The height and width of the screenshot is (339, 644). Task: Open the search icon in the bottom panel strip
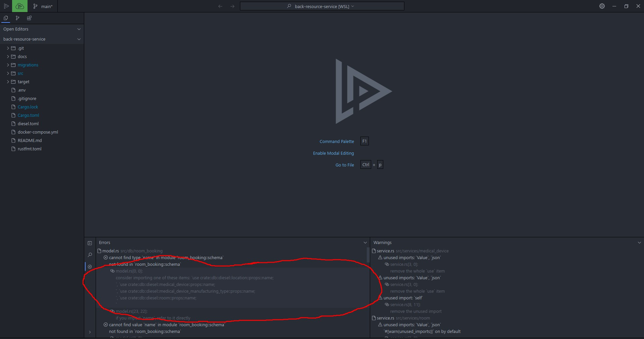[90, 255]
